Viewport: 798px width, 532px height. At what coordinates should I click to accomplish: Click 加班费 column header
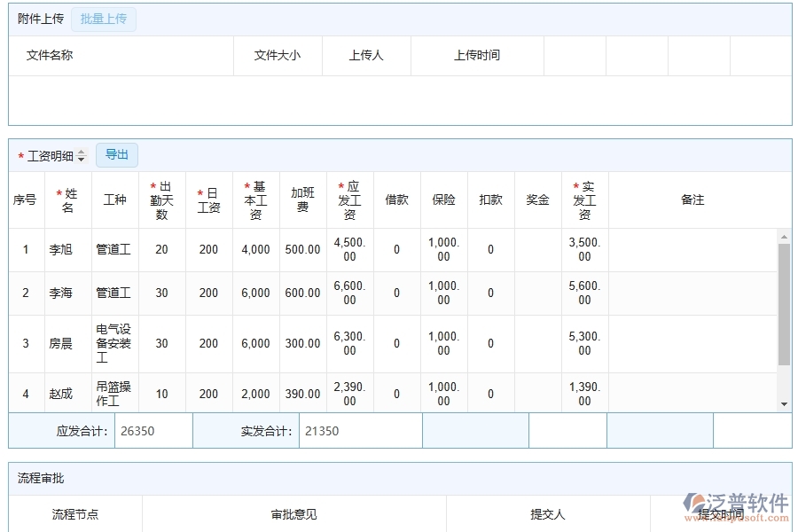(x=302, y=199)
